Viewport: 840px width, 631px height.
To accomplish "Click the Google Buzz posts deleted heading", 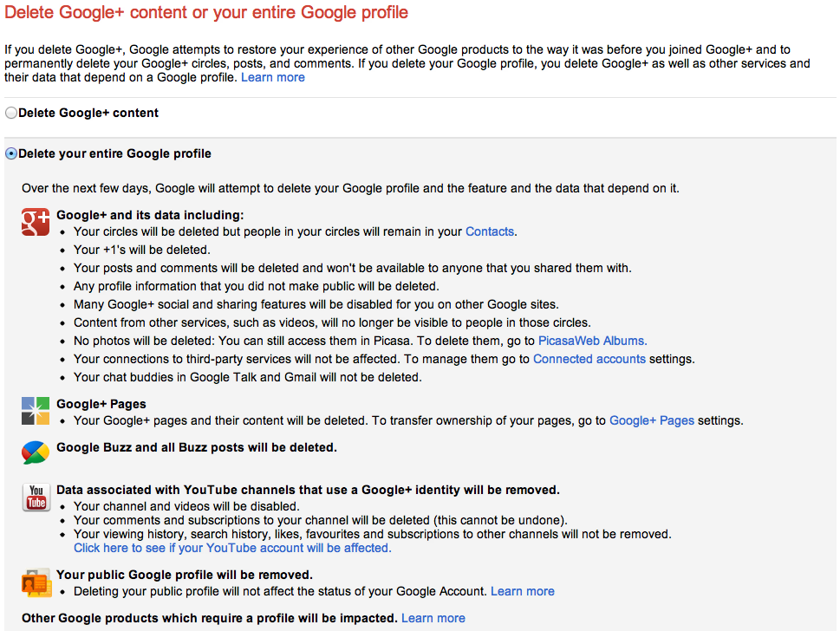I will pos(196,447).
